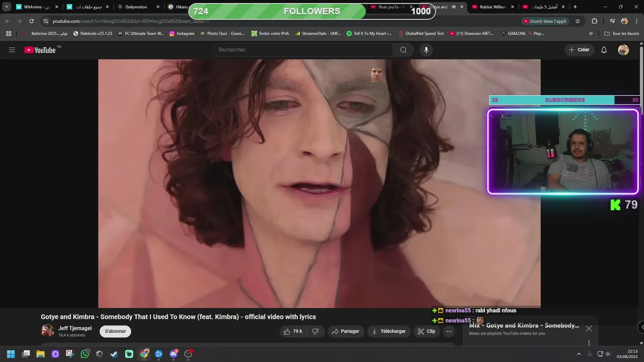
Task: Open Jeff Tjernagel channel name link
Action: pos(75,328)
